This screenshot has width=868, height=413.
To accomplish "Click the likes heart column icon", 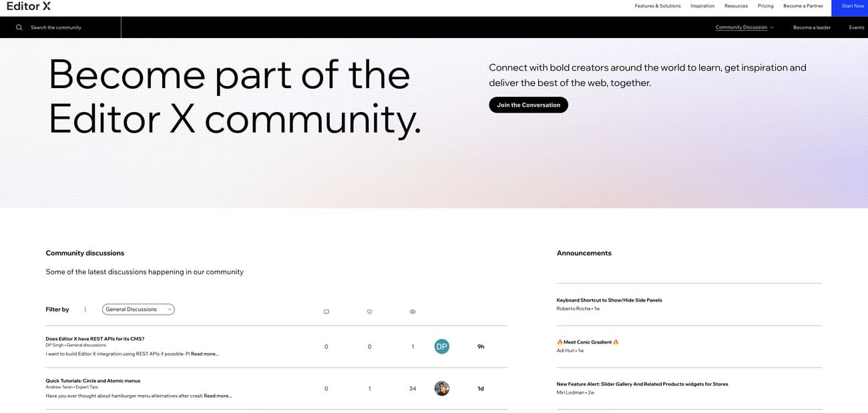I will click(369, 312).
